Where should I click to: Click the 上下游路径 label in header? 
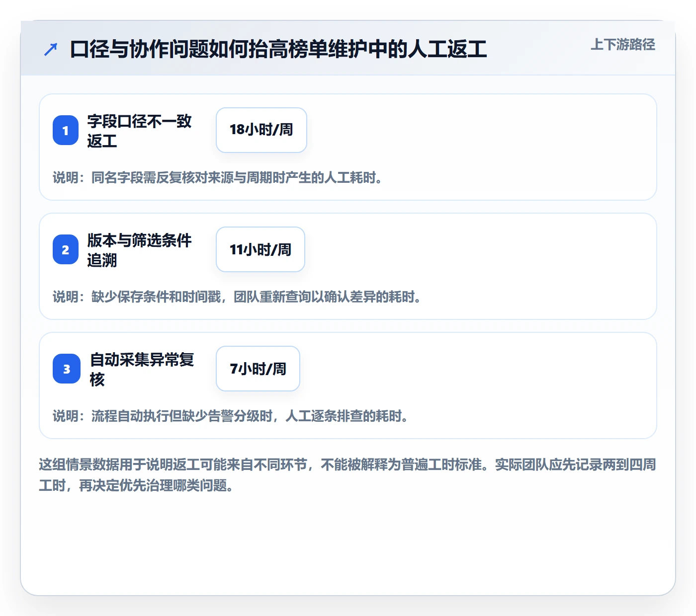(623, 45)
